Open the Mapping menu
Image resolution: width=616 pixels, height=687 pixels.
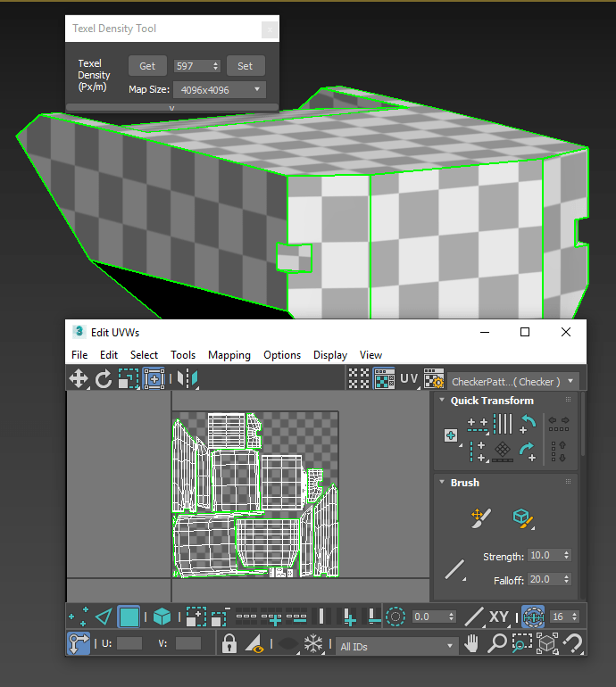point(229,355)
